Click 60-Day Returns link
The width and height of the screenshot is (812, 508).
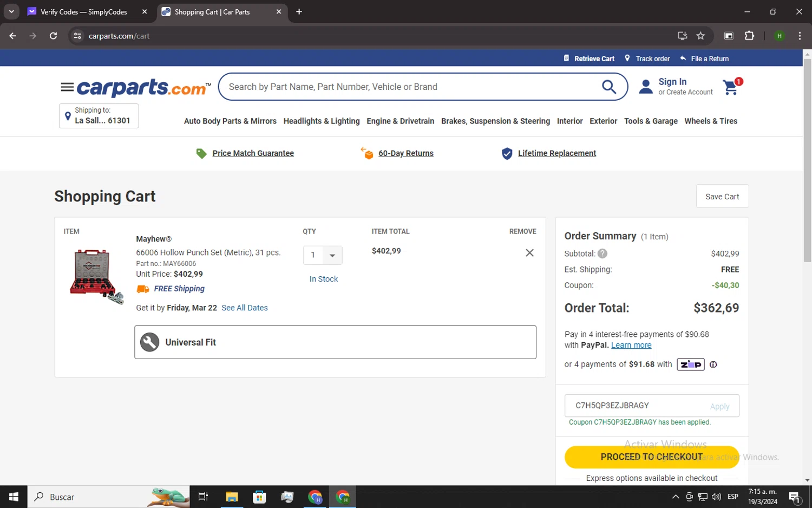[x=406, y=153]
